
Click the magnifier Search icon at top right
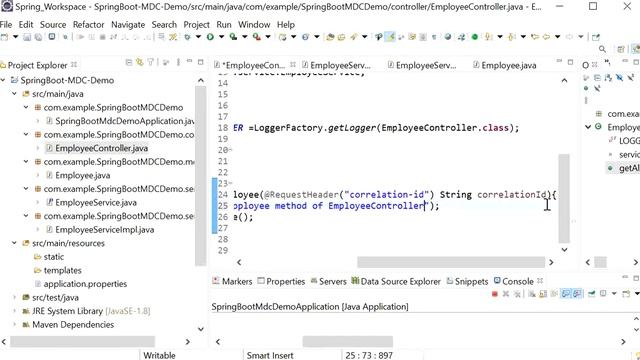tap(602, 49)
